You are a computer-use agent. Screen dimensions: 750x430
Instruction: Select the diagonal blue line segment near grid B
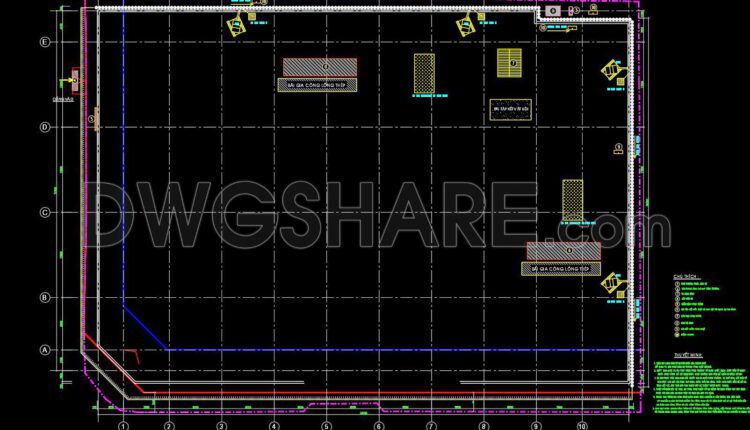click(x=145, y=328)
